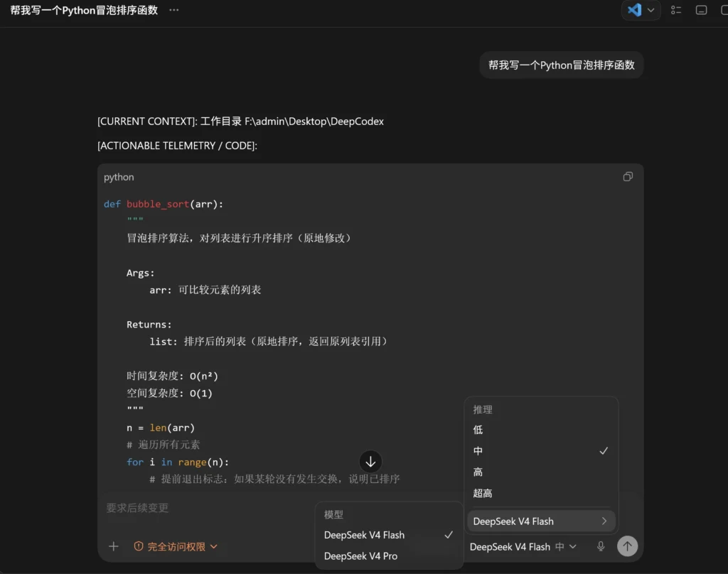This screenshot has width=728, height=574.
Task: Toggle the bottom panel icon in the top bar
Action: tap(701, 10)
